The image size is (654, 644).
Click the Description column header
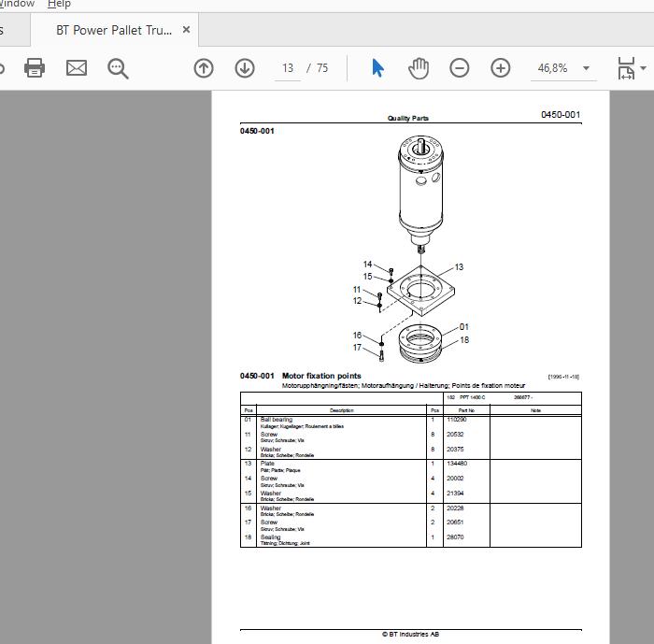click(x=341, y=410)
